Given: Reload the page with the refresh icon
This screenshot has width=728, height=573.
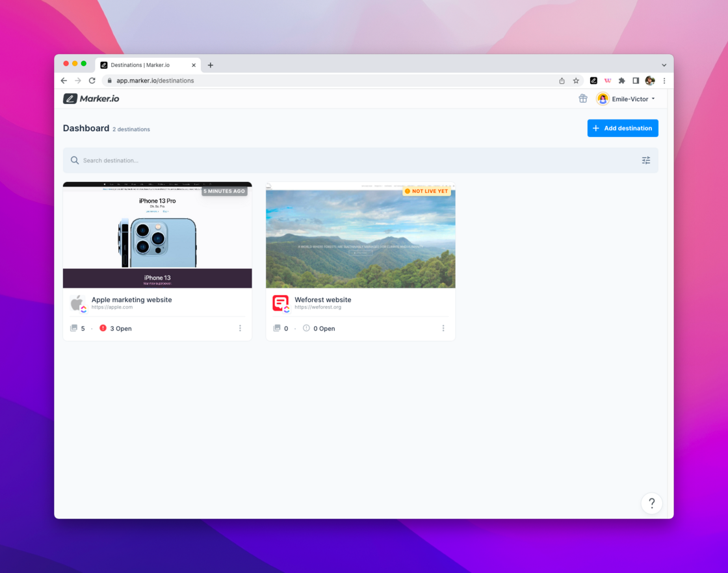Looking at the screenshot, I should [92, 81].
